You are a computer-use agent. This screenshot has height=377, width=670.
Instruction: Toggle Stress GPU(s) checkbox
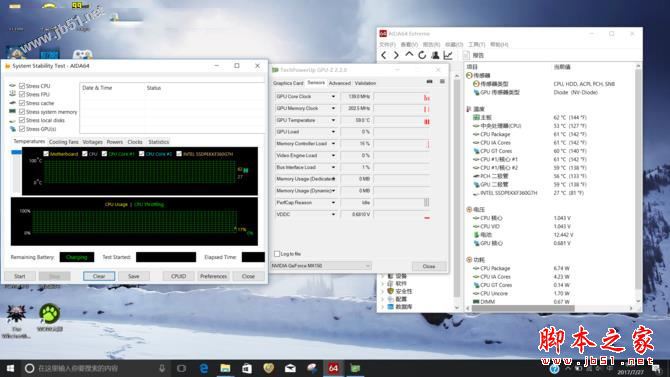(22, 129)
